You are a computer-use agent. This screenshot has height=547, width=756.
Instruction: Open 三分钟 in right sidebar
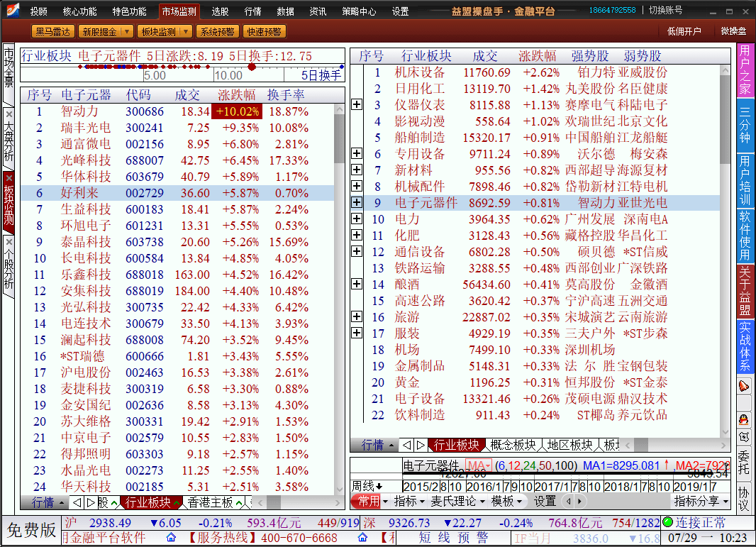745,125
